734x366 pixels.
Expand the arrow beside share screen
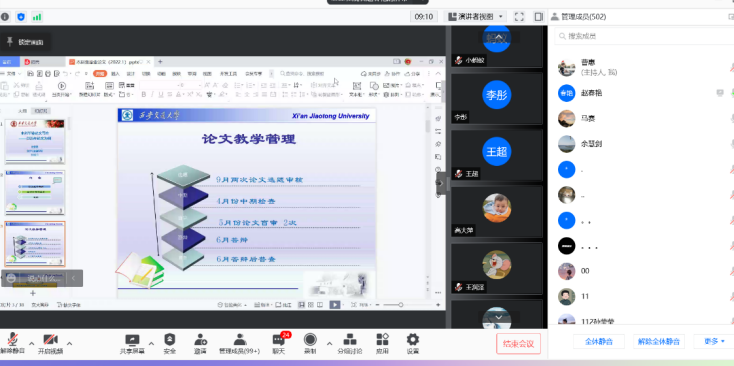[151, 343]
